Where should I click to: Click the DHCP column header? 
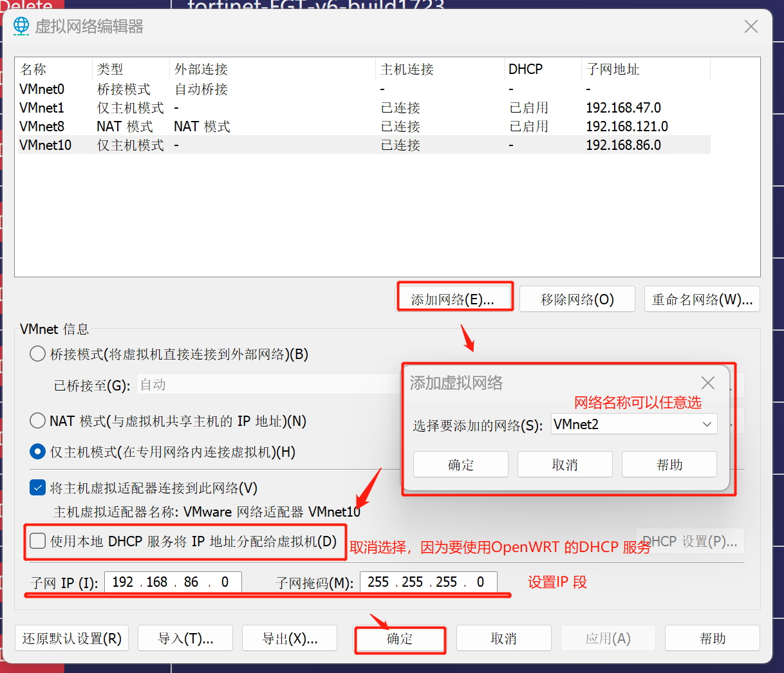pyautogui.click(x=543, y=69)
